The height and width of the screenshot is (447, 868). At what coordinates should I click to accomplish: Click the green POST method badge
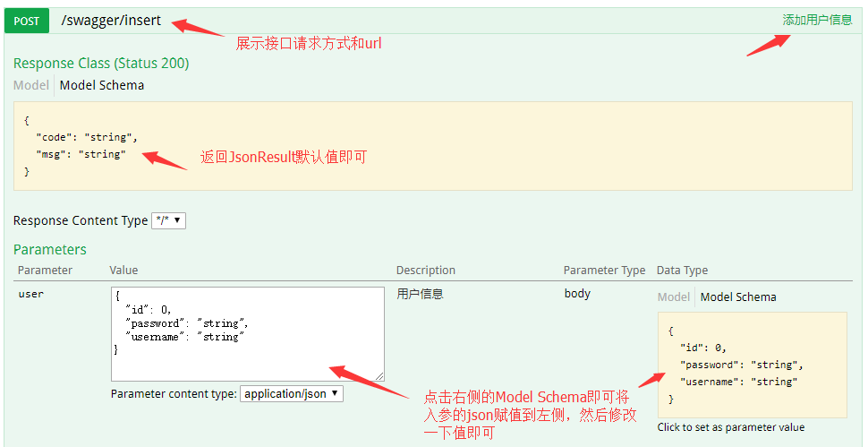[27, 21]
